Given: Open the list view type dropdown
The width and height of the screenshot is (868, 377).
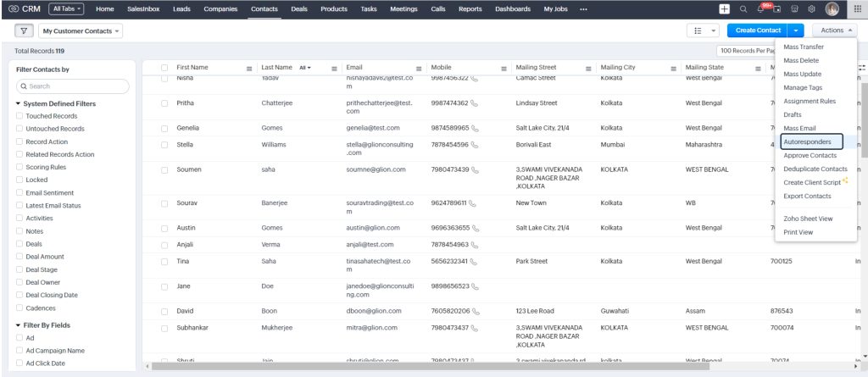Looking at the screenshot, I should [x=703, y=30].
